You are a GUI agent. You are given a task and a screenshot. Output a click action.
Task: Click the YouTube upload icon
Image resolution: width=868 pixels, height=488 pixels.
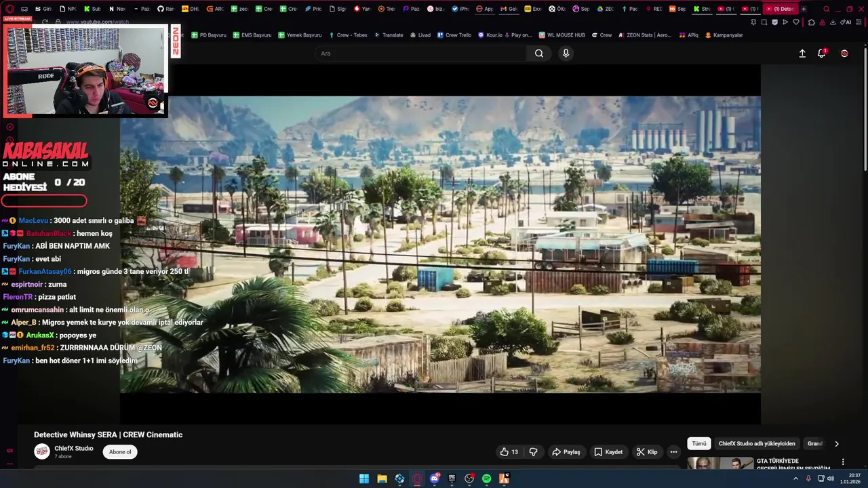click(802, 54)
